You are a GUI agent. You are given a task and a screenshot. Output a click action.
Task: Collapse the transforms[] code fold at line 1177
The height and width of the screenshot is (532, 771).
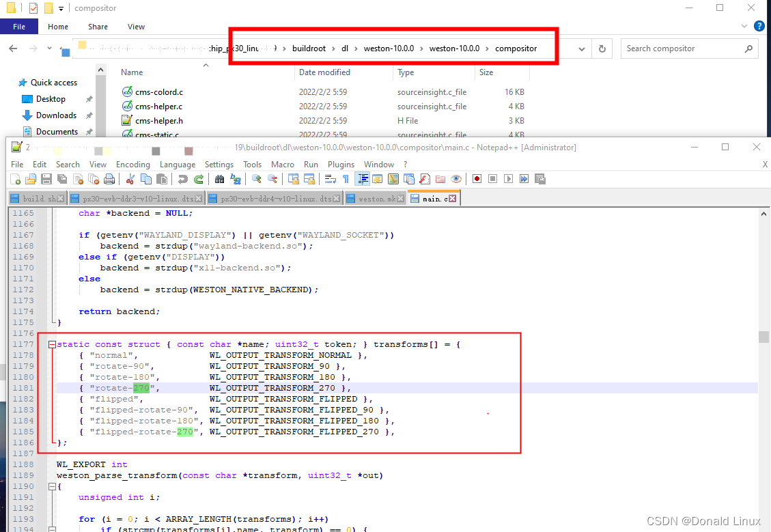(53, 344)
